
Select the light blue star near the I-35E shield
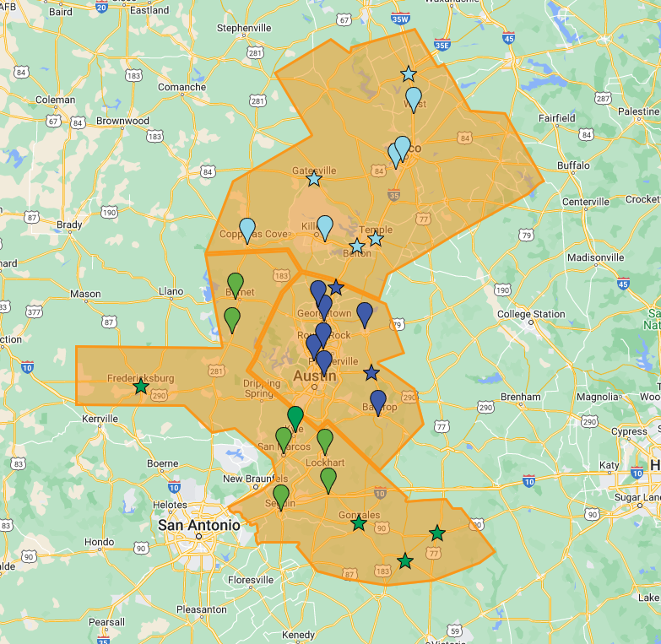pos(408,74)
